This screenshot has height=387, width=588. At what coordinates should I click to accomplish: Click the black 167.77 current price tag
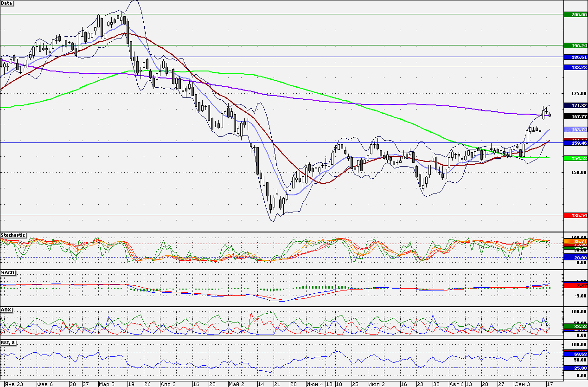[575, 116]
